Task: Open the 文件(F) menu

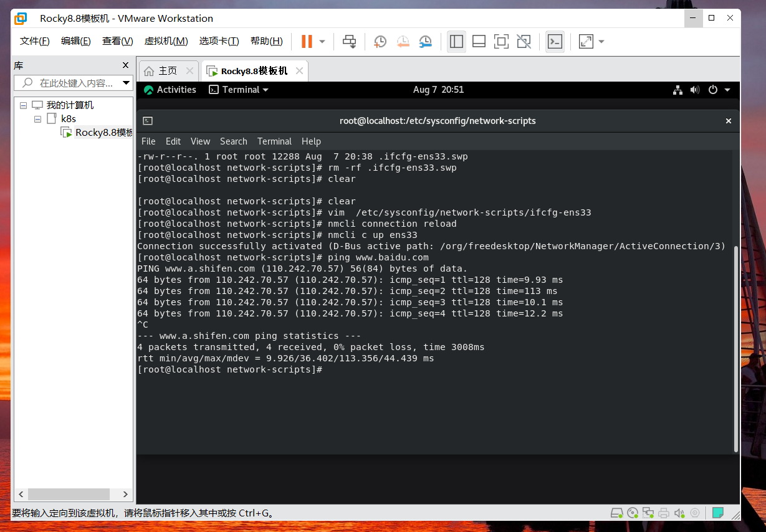Action: [35, 41]
